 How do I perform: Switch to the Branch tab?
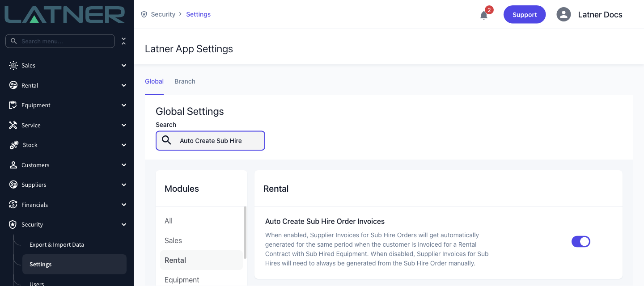(185, 81)
